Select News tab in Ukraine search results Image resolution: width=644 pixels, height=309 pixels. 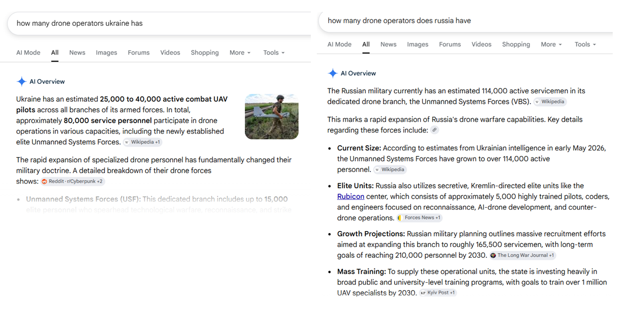point(77,53)
